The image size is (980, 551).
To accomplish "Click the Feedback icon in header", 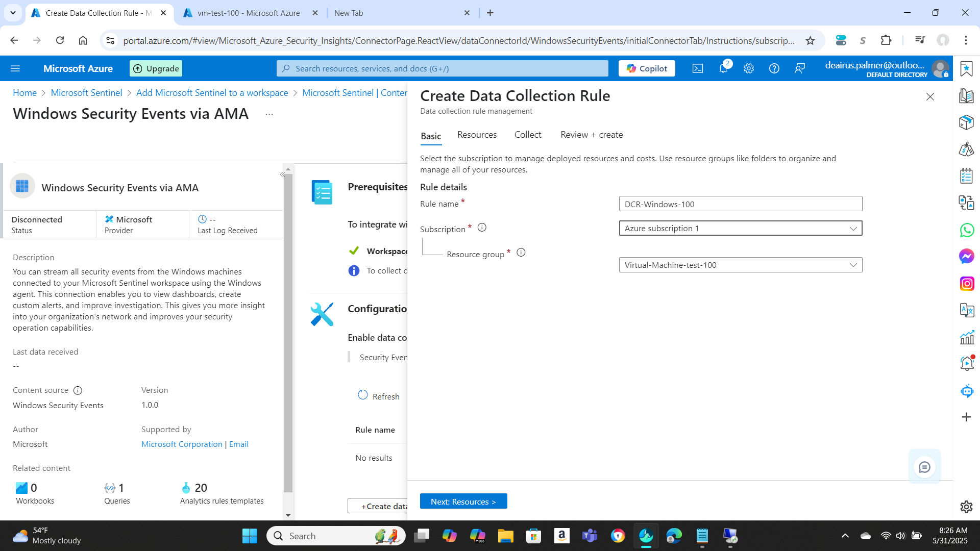I will pos(800,68).
